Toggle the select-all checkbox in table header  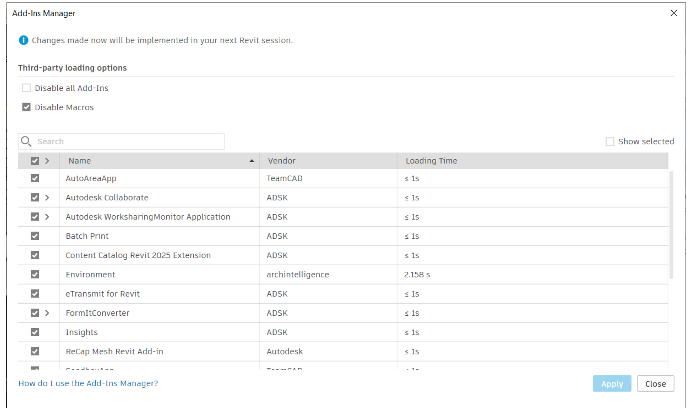coord(35,161)
